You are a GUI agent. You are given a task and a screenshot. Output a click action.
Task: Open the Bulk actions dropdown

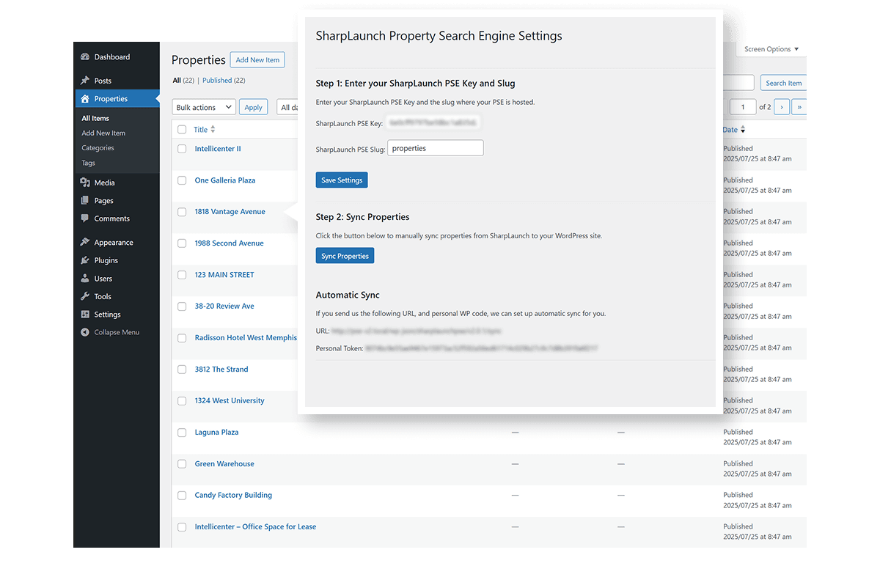pyautogui.click(x=204, y=107)
